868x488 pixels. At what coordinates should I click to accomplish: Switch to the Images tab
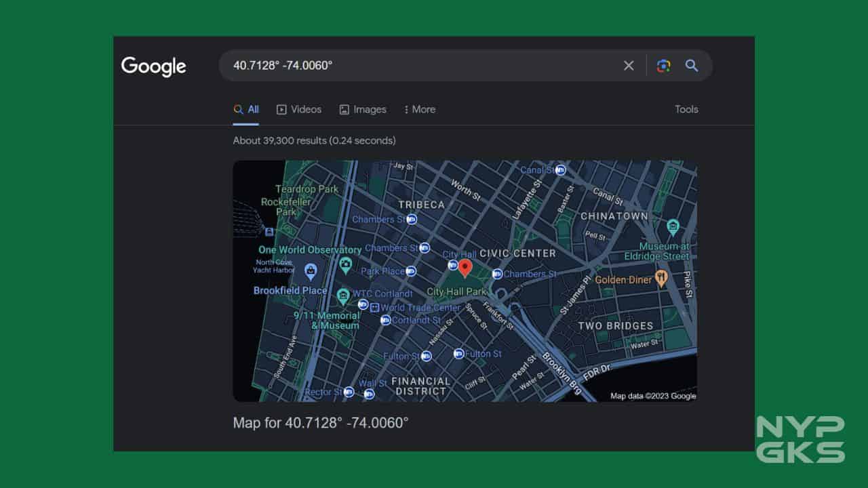[363, 109]
